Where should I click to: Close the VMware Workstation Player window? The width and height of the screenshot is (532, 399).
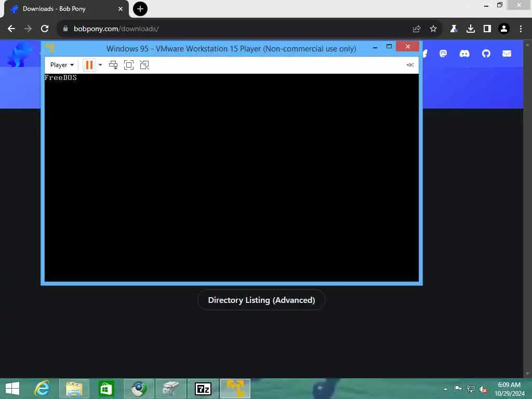[407, 46]
